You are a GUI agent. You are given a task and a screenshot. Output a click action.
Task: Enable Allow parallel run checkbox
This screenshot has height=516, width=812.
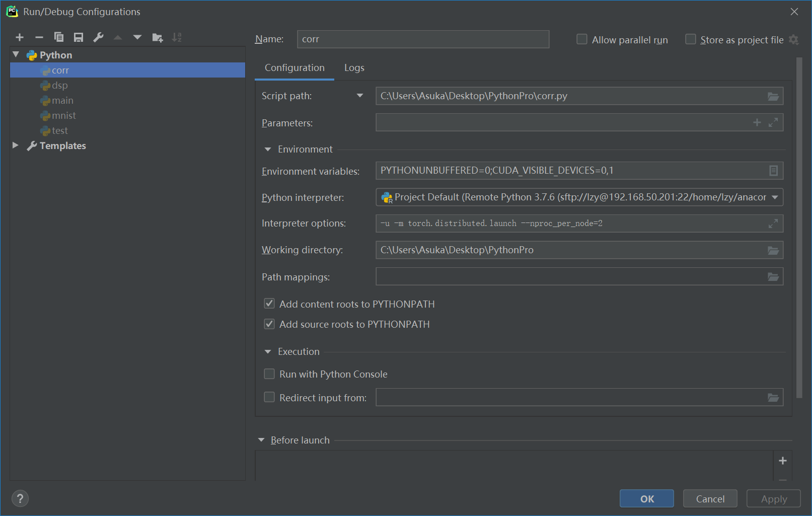click(x=582, y=39)
